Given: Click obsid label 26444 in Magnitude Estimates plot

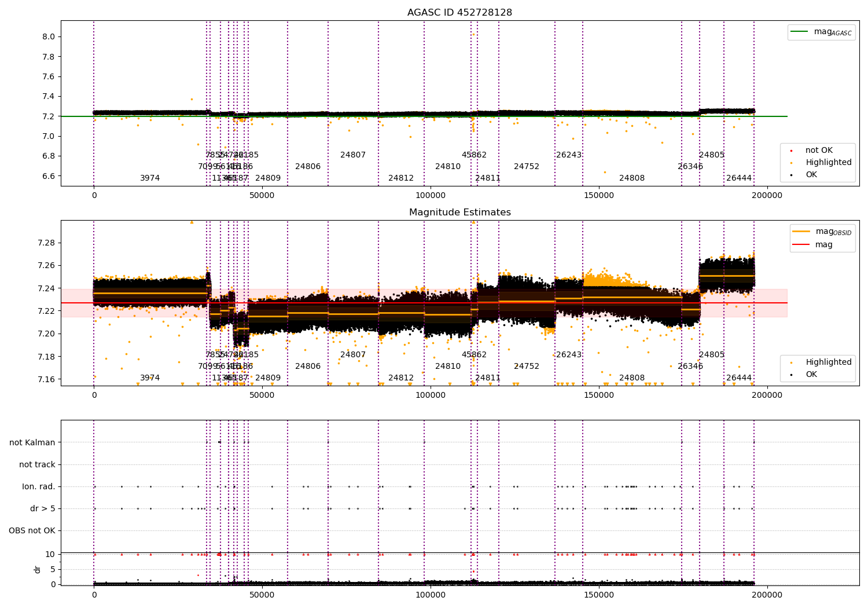Looking at the screenshot, I should coord(739,378).
